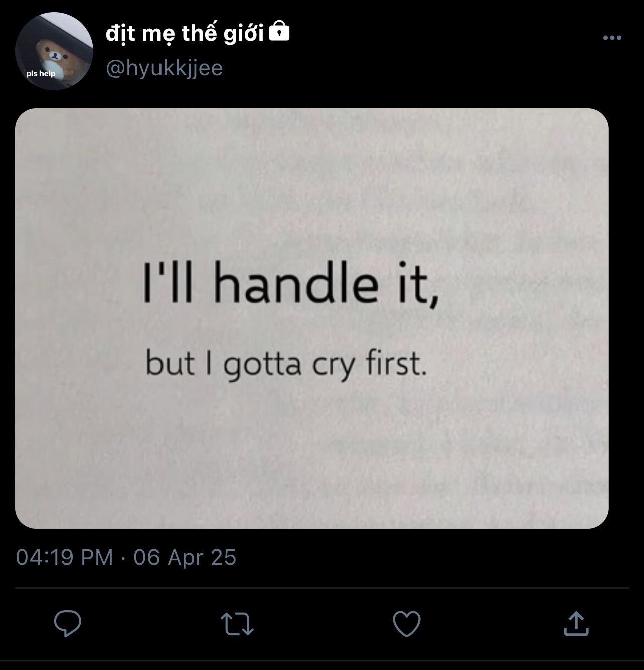Open the reply speech bubble icon
This screenshot has height=670, width=644.
coord(68,623)
